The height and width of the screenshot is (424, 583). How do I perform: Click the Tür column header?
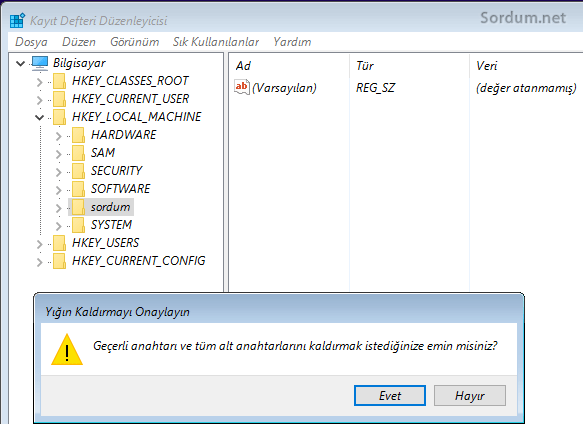click(x=365, y=66)
